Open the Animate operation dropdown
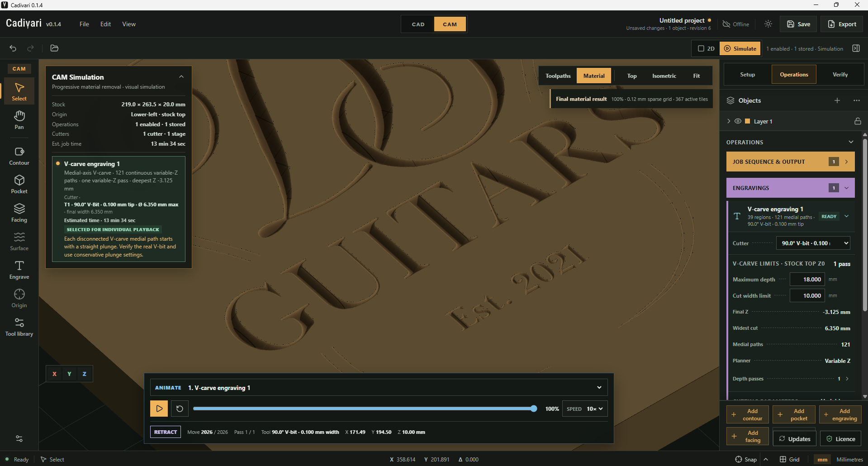This screenshot has width=868, height=466. coord(379,388)
